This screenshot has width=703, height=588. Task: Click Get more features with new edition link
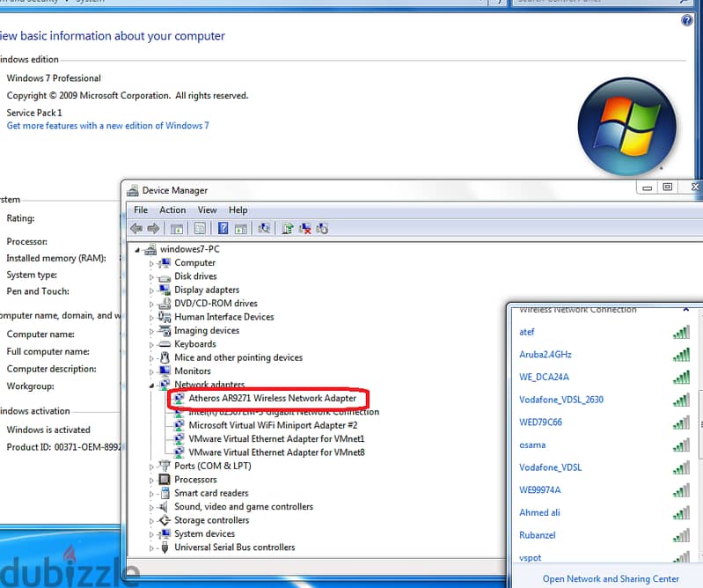click(x=107, y=126)
